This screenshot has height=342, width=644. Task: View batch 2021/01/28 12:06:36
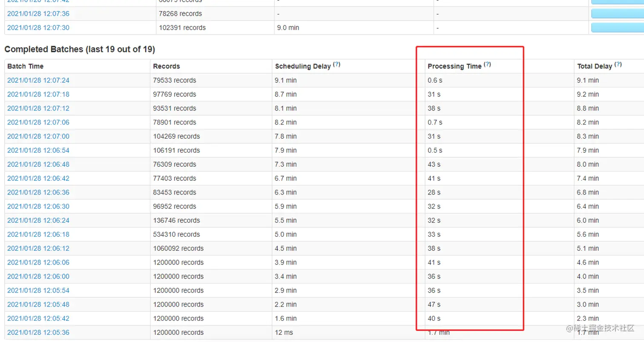coord(38,192)
